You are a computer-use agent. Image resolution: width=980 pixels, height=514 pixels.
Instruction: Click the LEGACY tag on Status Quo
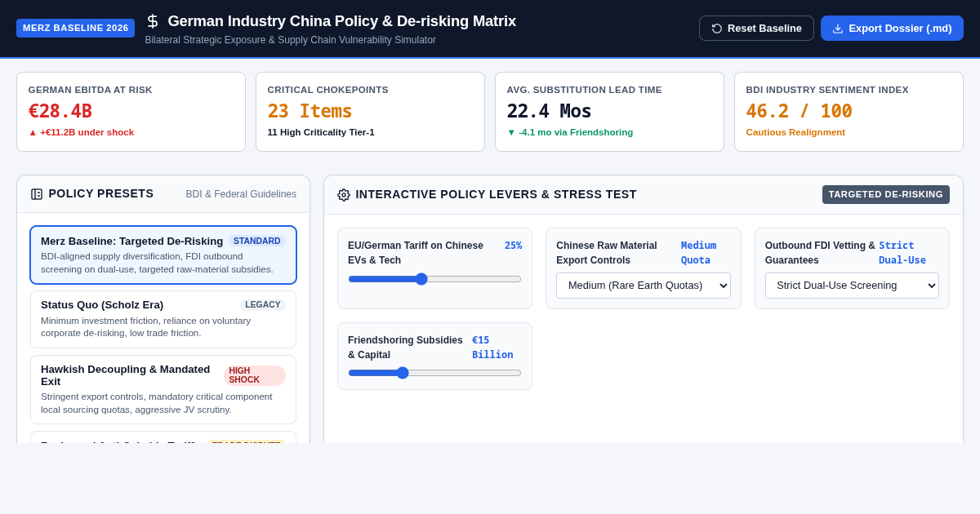[263, 304]
